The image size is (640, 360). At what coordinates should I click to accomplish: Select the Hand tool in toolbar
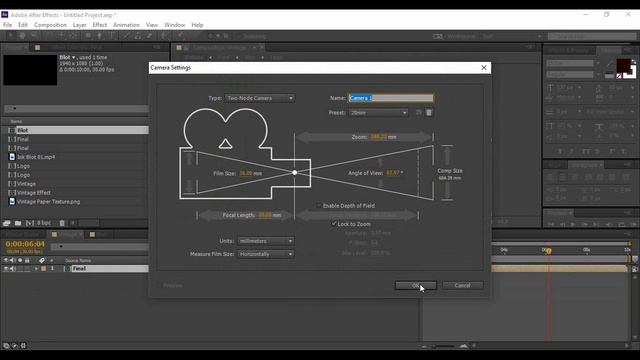pos(22,36)
